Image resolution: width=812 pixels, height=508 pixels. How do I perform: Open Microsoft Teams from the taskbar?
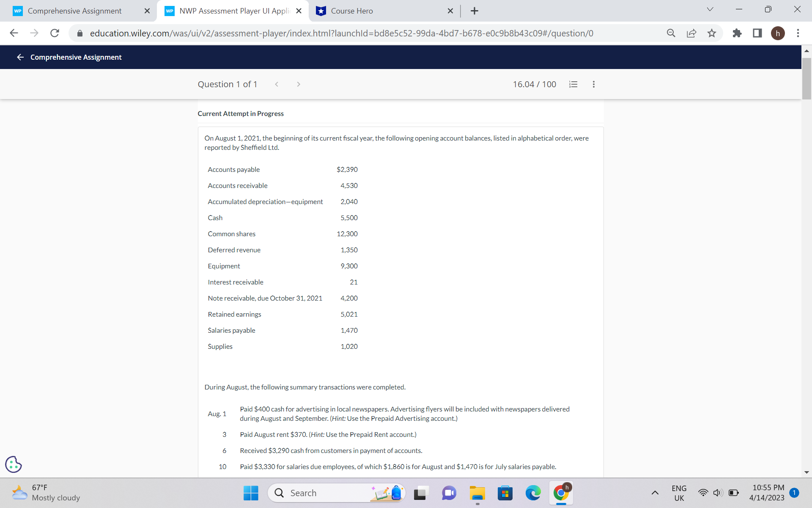click(449, 493)
